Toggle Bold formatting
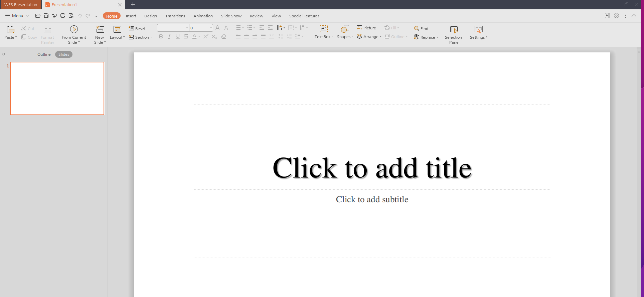Screen dimensions: 644x297 [x=161, y=37]
